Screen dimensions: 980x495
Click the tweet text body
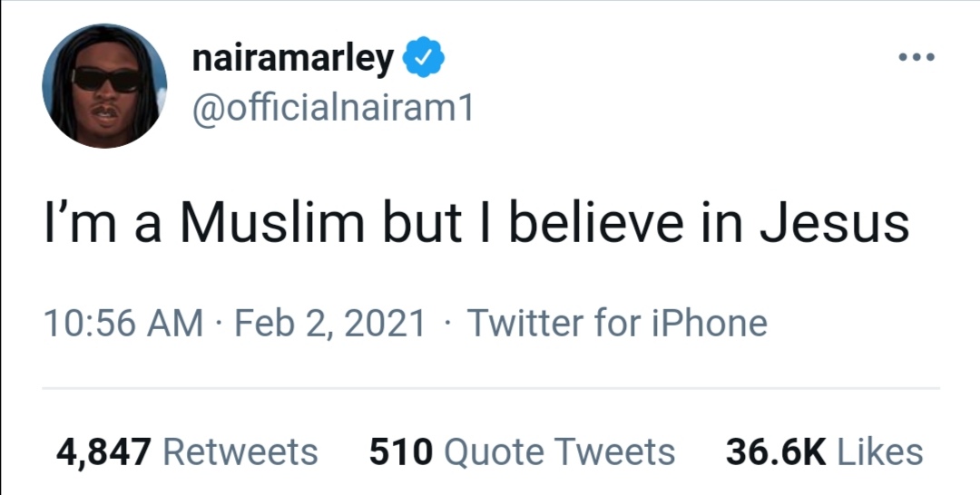point(476,224)
